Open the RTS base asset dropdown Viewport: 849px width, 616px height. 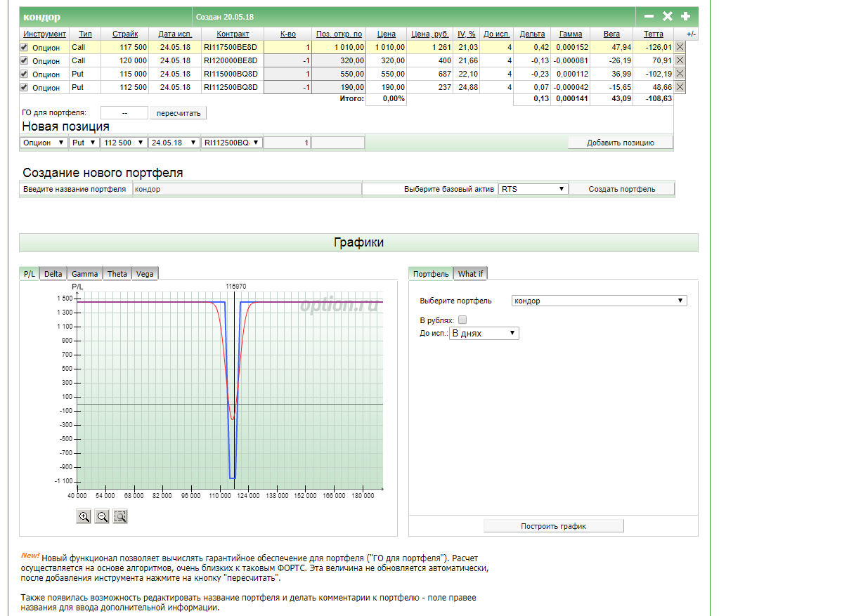(x=533, y=189)
